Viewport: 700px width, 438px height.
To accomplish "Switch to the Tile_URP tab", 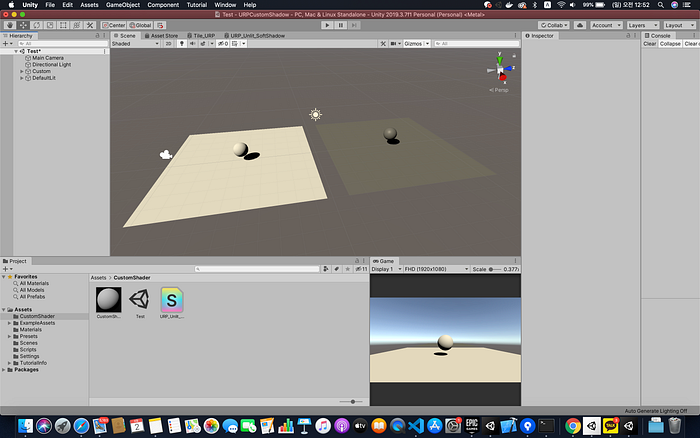I will click(x=201, y=35).
